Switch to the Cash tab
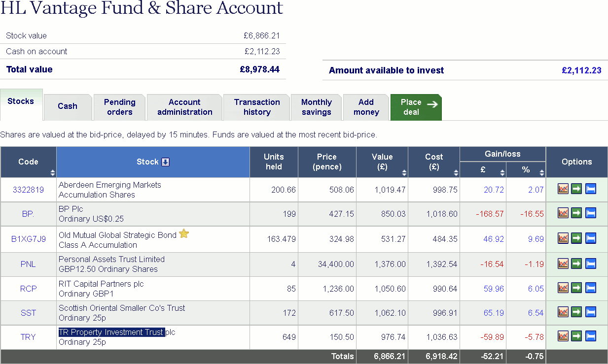This screenshot has width=608, height=364. pos(68,107)
